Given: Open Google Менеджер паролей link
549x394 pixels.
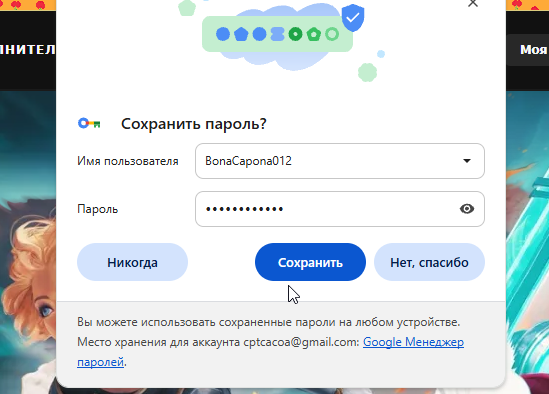Looking at the screenshot, I should (413, 342).
